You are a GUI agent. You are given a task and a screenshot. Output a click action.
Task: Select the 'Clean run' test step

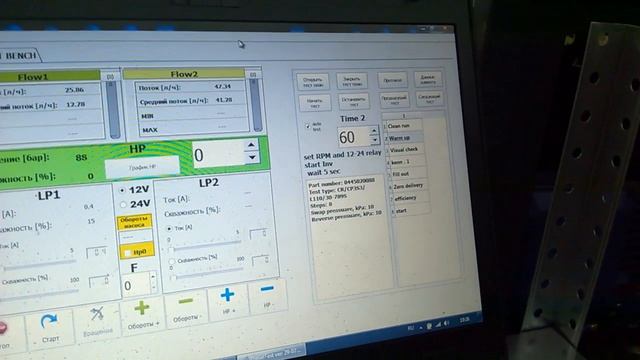[x=404, y=126]
